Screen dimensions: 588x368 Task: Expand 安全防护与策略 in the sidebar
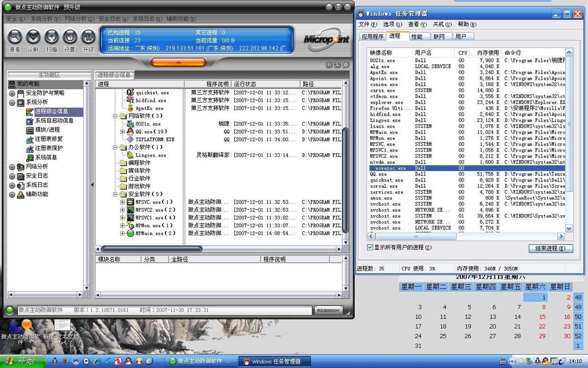point(12,93)
